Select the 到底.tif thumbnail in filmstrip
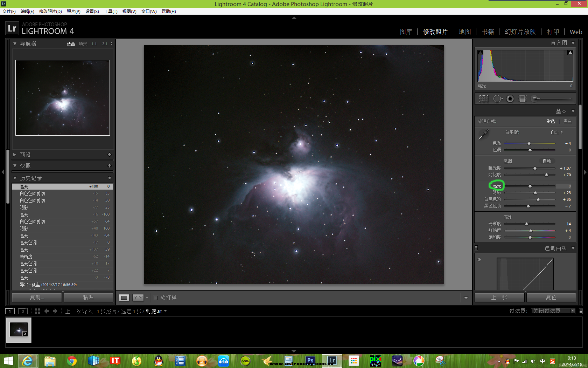This screenshot has height=368, width=588. (19, 330)
